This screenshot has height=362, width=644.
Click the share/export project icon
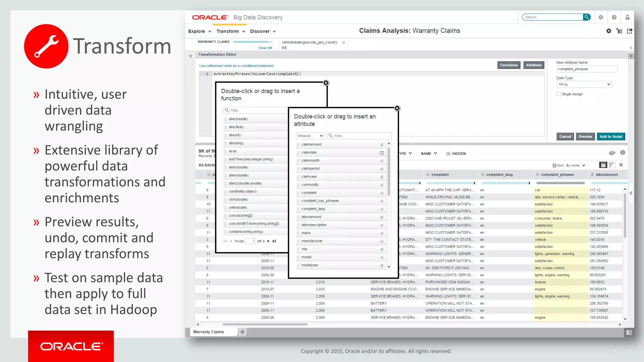(630, 31)
